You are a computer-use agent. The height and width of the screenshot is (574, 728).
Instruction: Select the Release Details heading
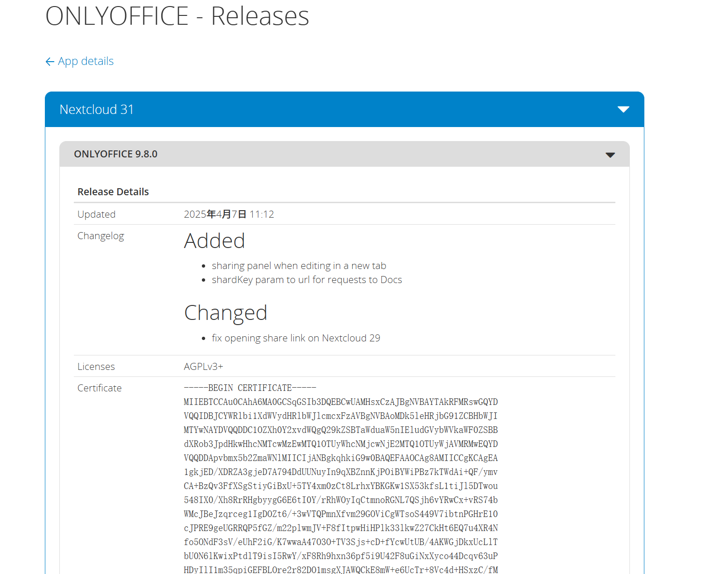[113, 192]
